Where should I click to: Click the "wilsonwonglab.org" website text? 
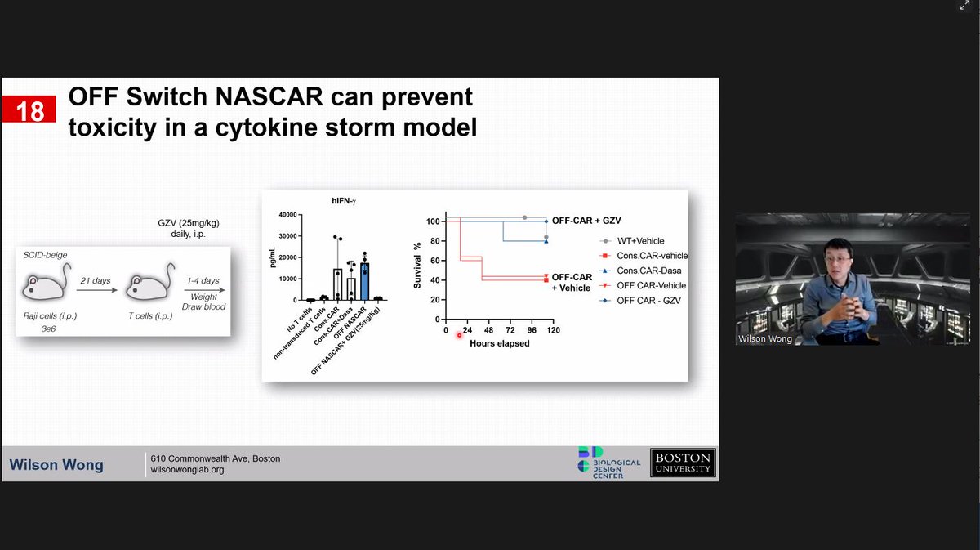tap(187, 470)
